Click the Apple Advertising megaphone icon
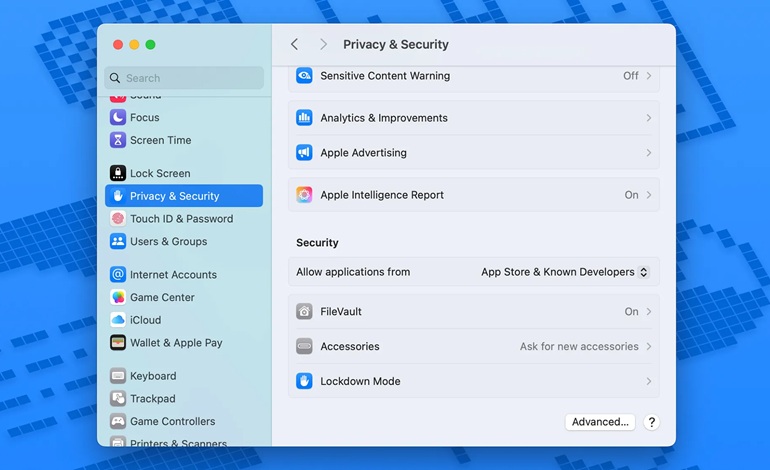 [x=304, y=153]
